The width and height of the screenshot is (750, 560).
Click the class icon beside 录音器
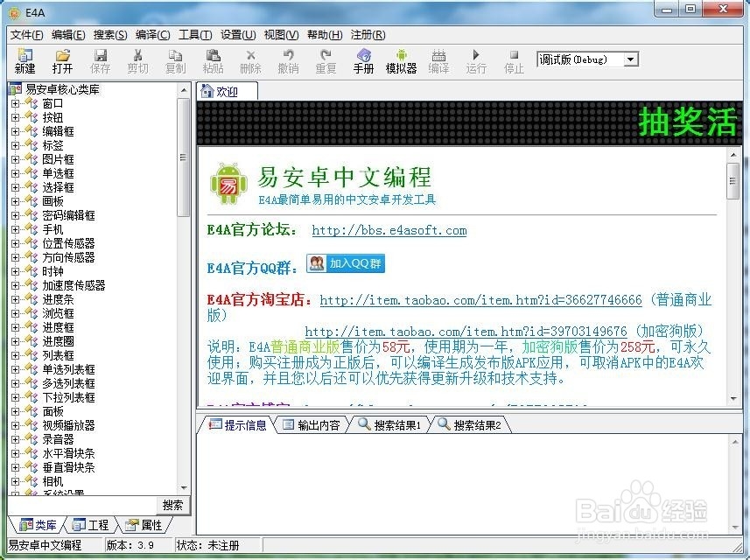[x=32, y=439]
